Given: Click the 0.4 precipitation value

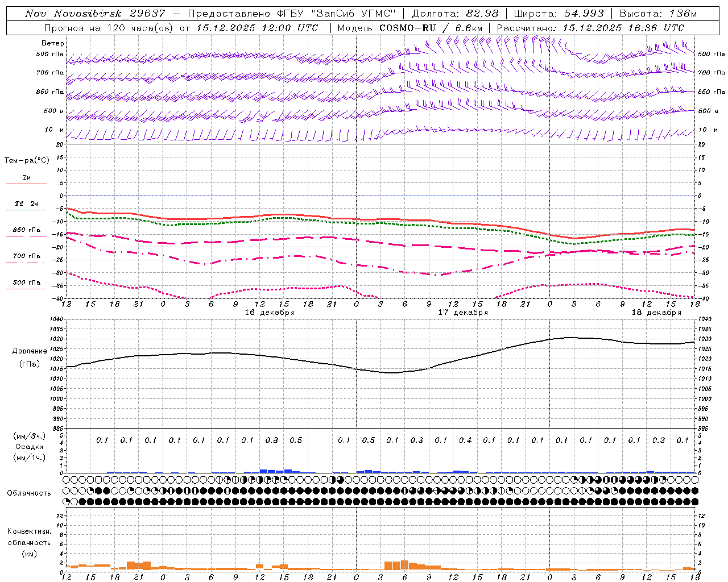Looking at the screenshot, I should (x=465, y=440).
